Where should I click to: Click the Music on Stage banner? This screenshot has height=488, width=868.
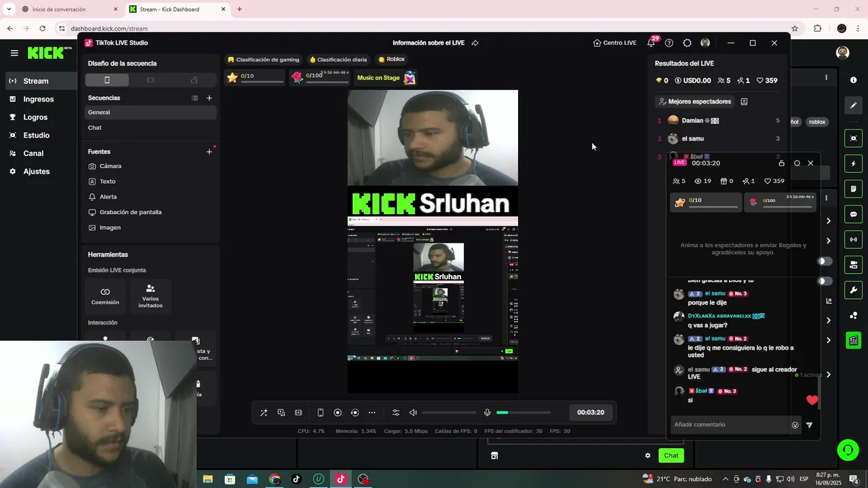[x=386, y=78]
